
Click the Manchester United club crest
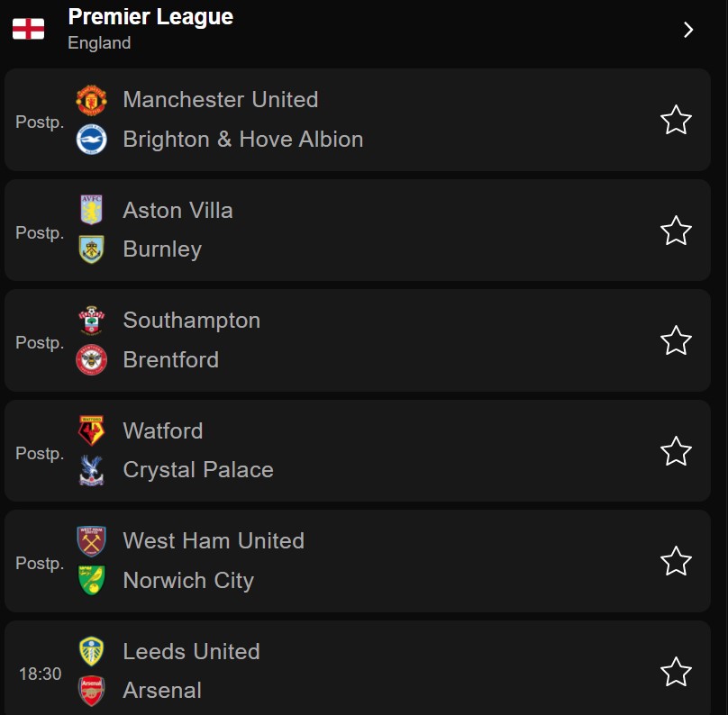tap(92, 100)
